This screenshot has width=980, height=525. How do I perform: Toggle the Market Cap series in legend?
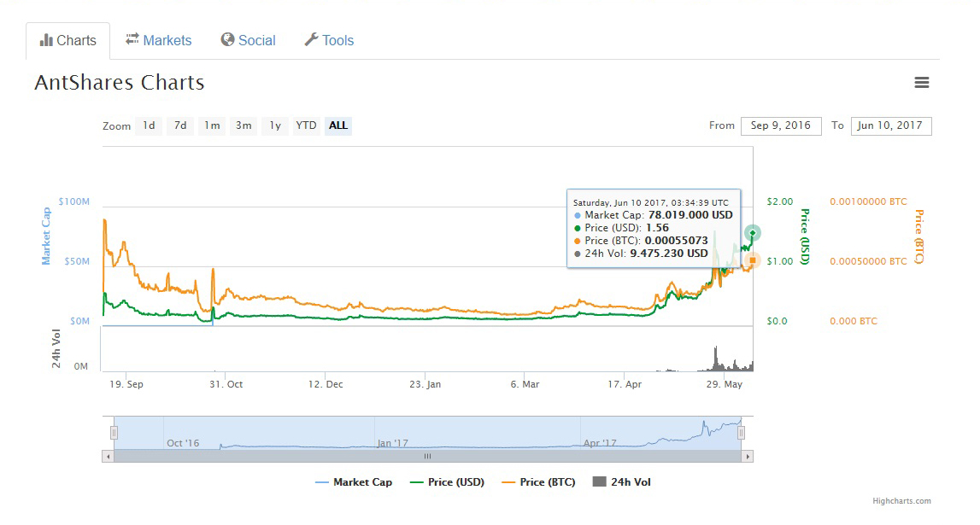pos(354,482)
